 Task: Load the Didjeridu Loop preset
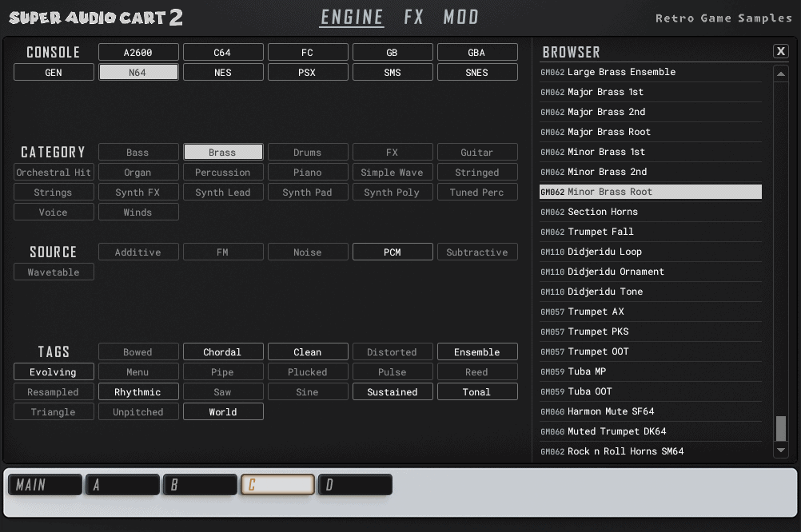coord(650,251)
